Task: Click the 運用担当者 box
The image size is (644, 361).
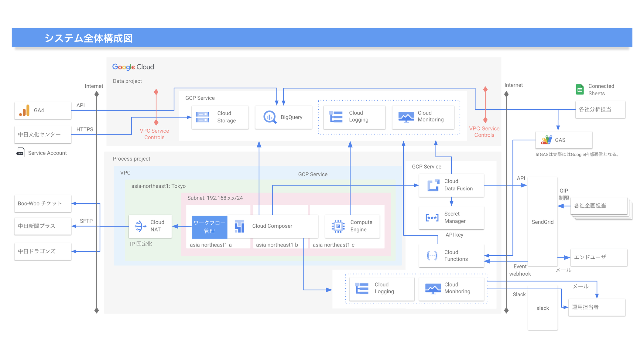Action: pyautogui.click(x=597, y=307)
